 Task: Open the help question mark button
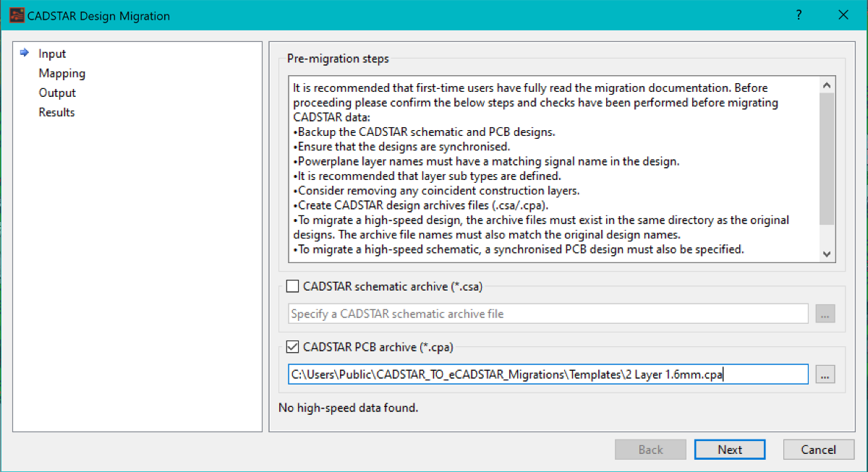(799, 14)
